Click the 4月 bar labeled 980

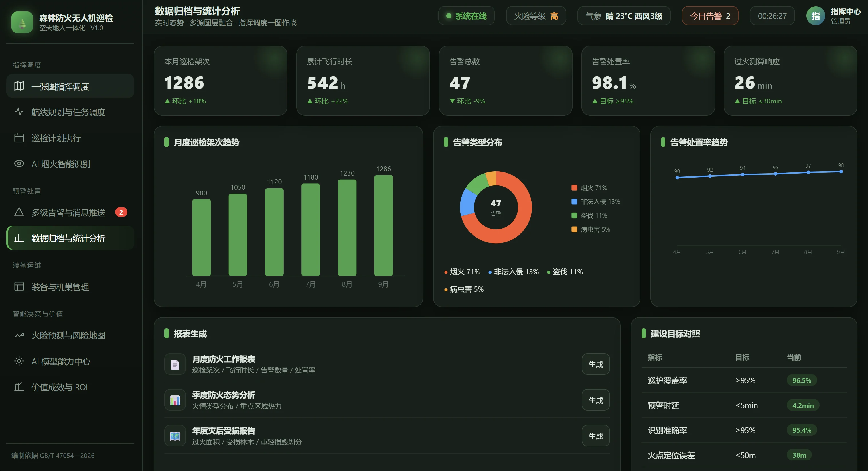click(202, 238)
